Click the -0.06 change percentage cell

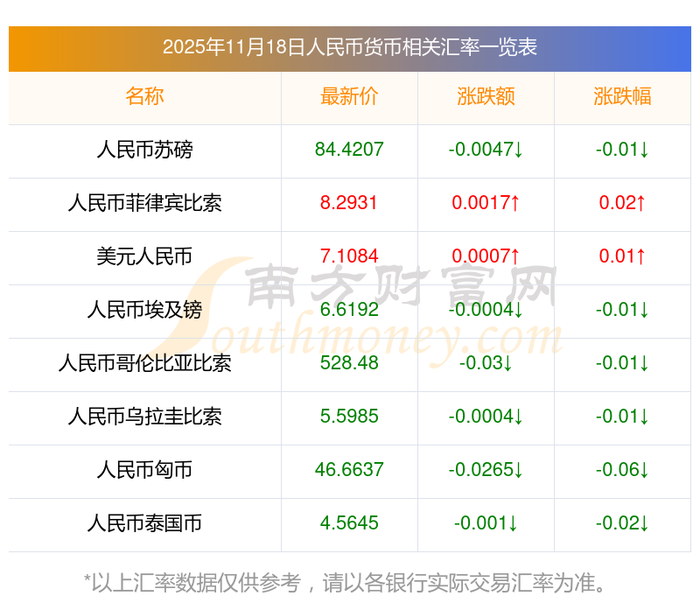tap(622, 470)
